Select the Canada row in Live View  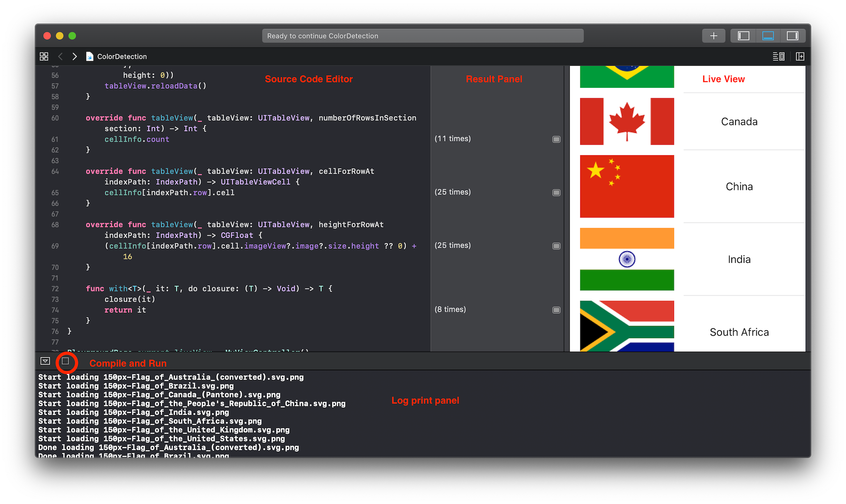tap(739, 122)
